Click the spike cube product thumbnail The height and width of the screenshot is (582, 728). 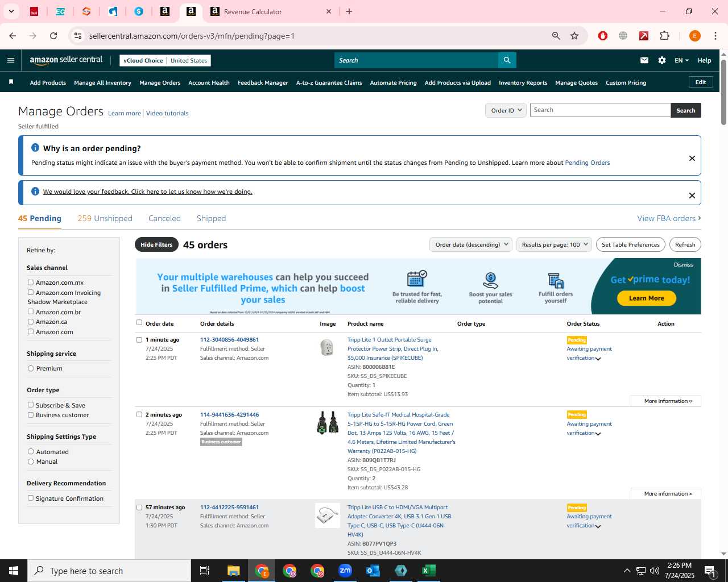(x=327, y=347)
